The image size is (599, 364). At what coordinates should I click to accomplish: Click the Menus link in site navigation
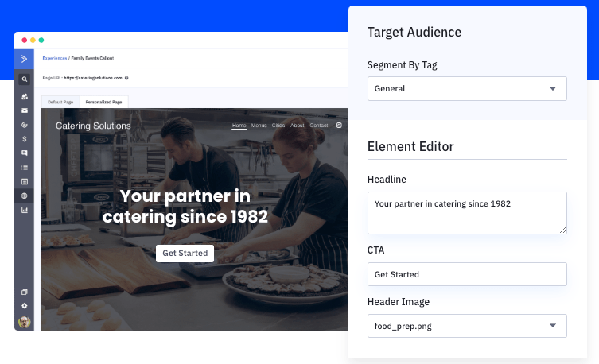259,126
